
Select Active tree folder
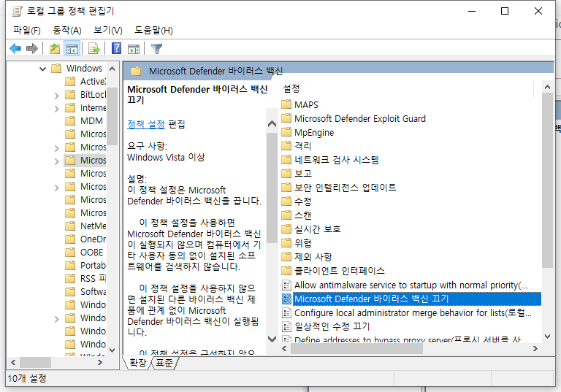click(x=85, y=82)
